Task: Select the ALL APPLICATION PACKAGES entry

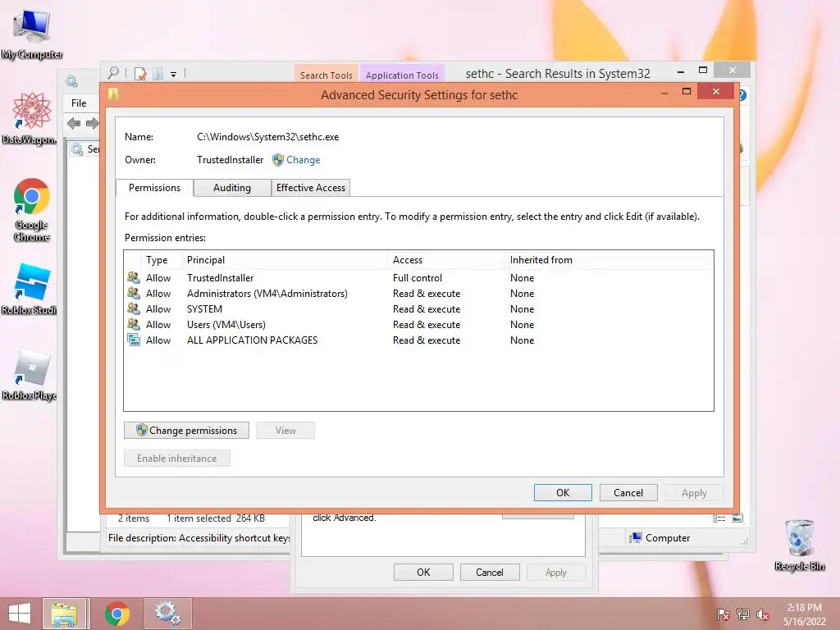Action: (x=418, y=340)
